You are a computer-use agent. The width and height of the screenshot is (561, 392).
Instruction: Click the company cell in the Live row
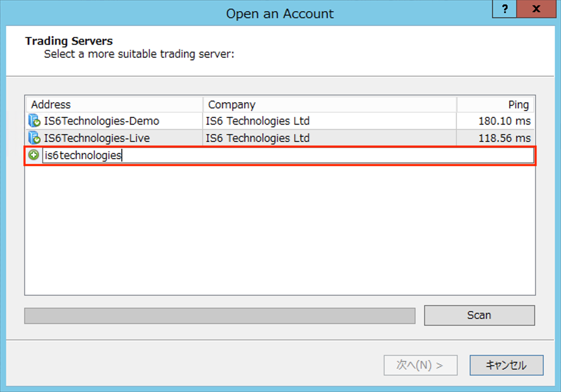point(257,138)
